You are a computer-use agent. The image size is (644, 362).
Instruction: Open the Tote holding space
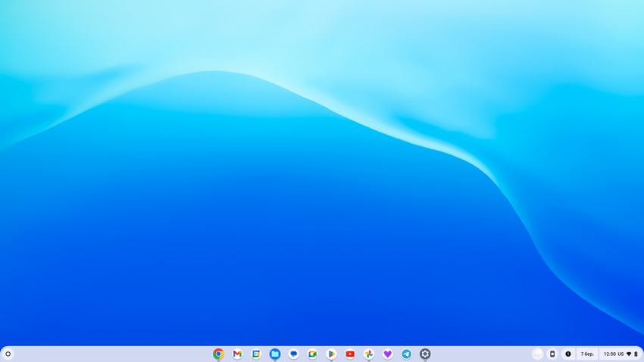pyautogui.click(x=537, y=354)
